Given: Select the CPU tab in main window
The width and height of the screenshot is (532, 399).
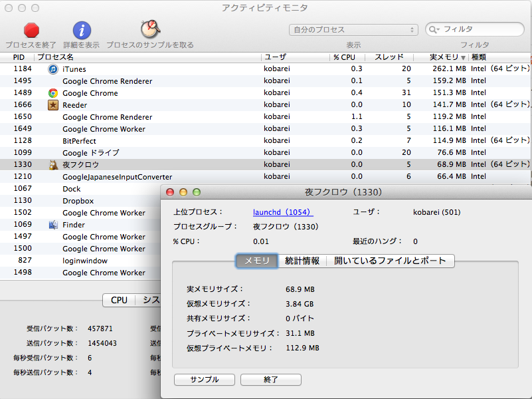Looking at the screenshot, I should pos(119,300).
